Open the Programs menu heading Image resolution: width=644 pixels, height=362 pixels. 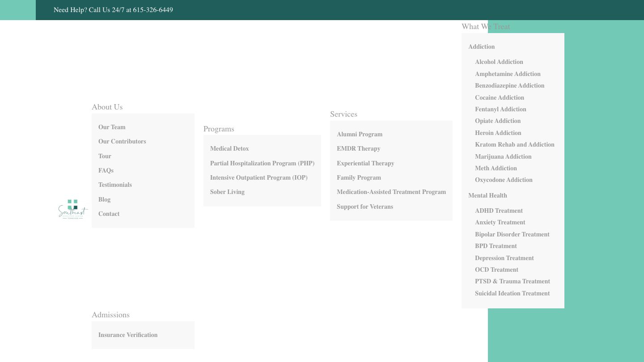click(x=219, y=129)
